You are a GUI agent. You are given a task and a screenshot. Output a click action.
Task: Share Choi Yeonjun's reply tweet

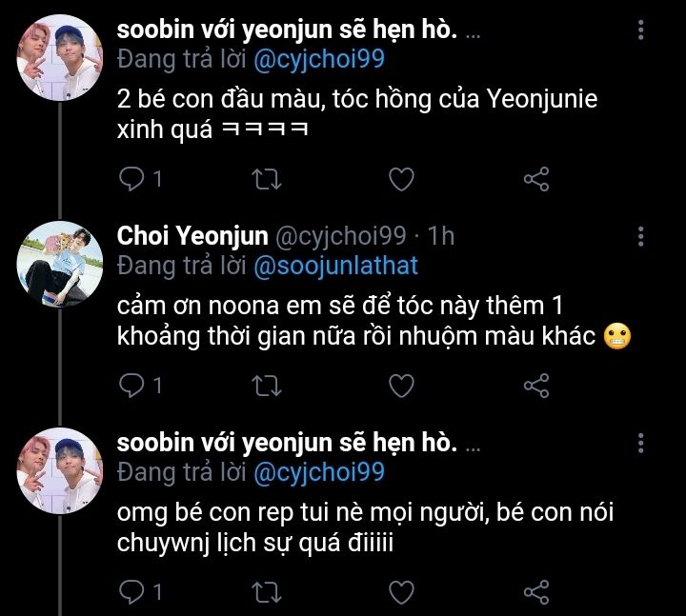pos(537,385)
